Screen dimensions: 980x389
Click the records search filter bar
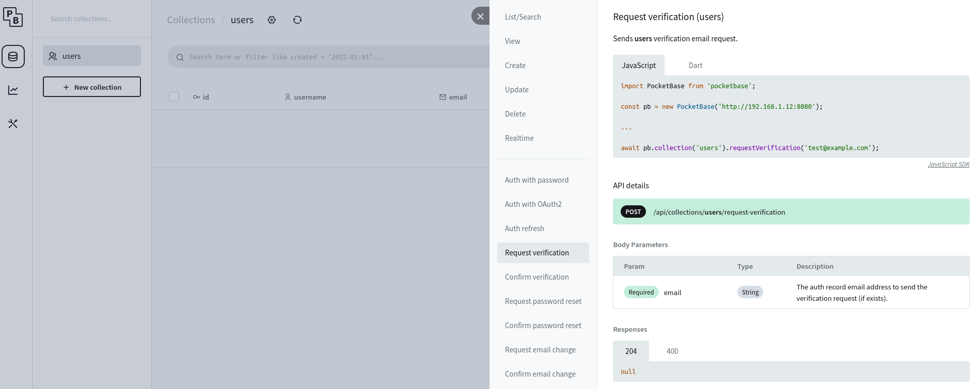[x=330, y=57]
